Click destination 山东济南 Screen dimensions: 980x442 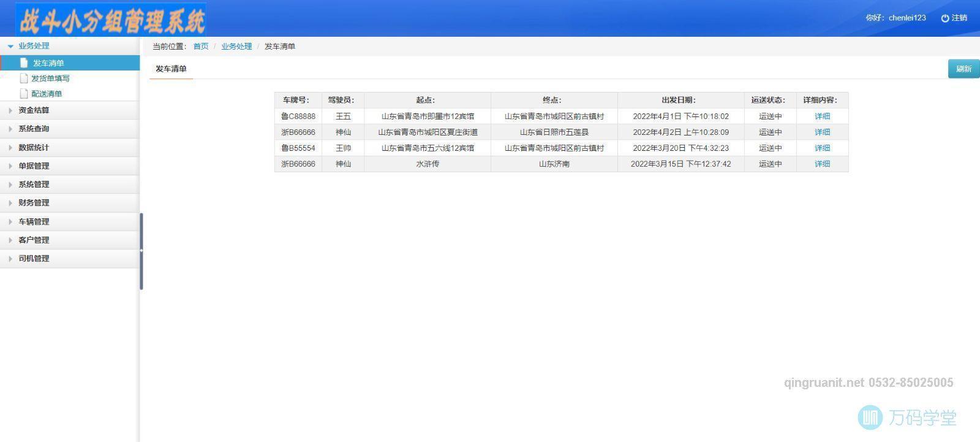tap(554, 164)
